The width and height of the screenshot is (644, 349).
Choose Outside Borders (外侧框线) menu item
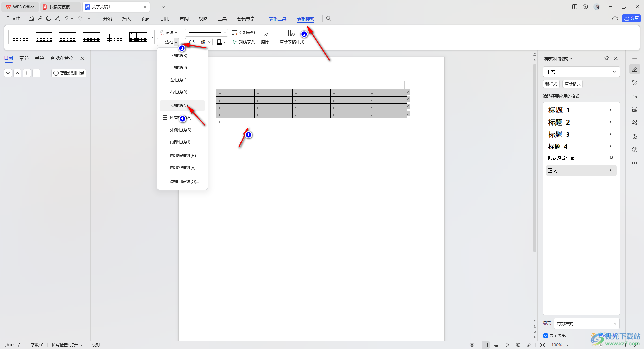coord(182,130)
